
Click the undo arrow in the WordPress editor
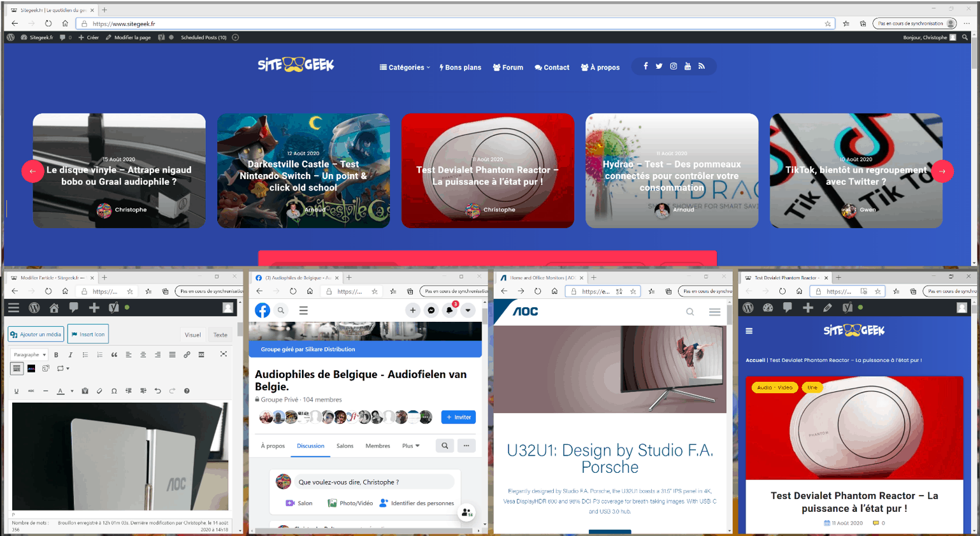coord(157,391)
